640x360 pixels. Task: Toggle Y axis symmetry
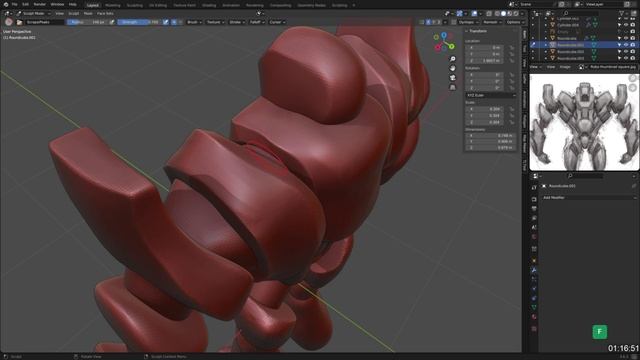tap(433, 22)
